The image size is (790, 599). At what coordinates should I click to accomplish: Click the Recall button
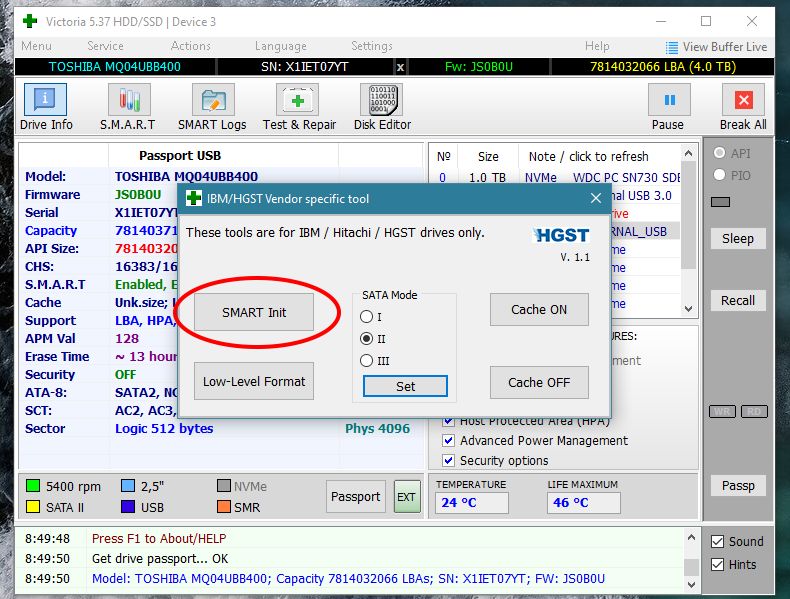[738, 300]
